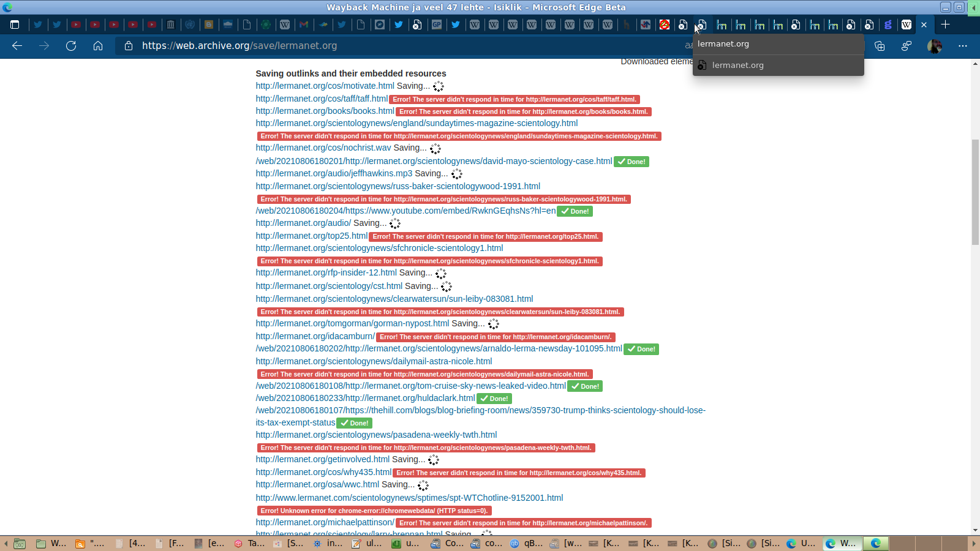Open the archived YouTube embed link
This screenshot has width=980, height=551.
(x=406, y=211)
